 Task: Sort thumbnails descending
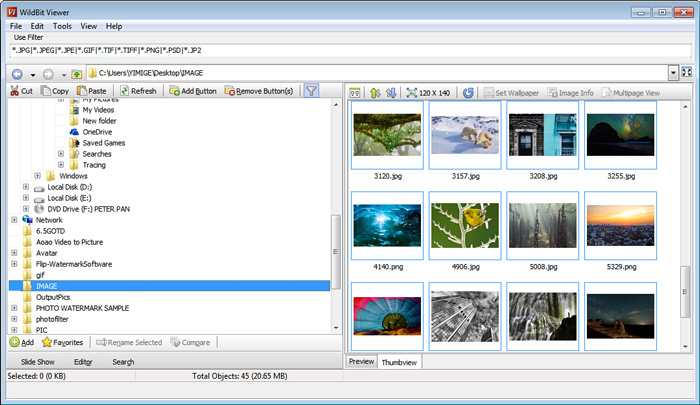coord(391,93)
